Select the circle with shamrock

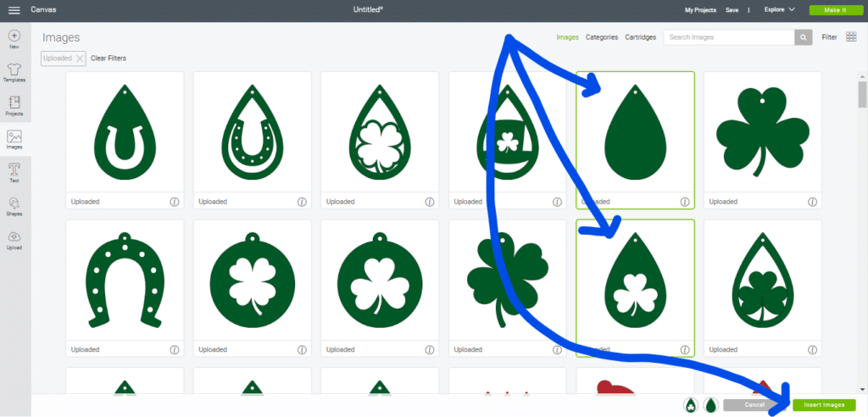[x=380, y=281]
